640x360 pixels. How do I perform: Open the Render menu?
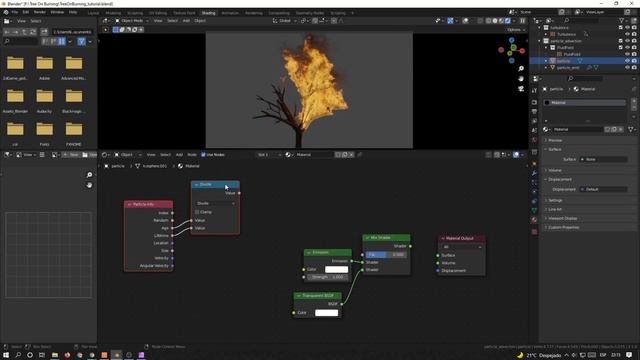(40, 12)
